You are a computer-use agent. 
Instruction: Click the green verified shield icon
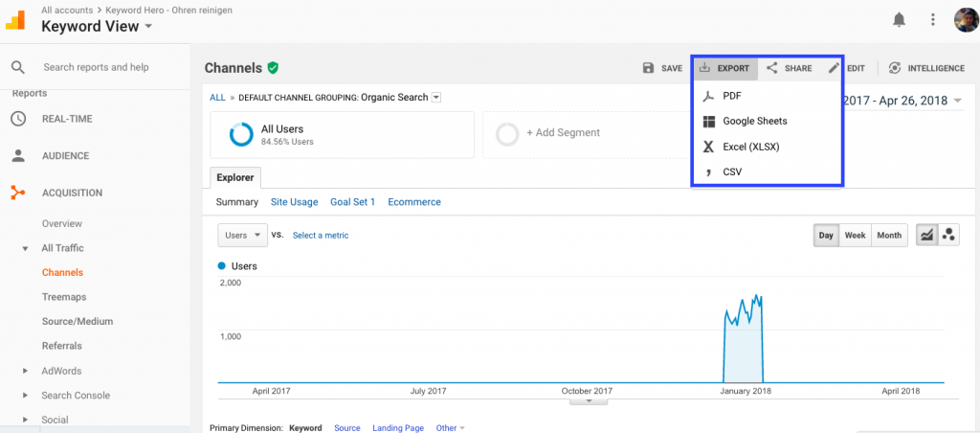click(x=273, y=68)
